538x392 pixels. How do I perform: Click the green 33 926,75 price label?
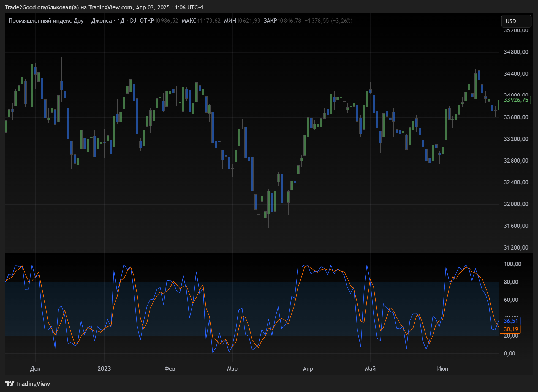(x=515, y=100)
